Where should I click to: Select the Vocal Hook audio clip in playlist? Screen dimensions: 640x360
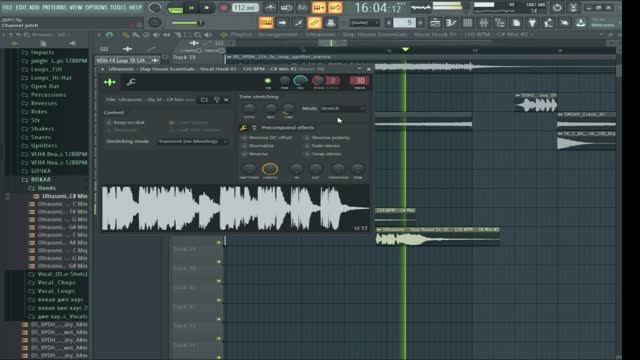tap(438, 237)
